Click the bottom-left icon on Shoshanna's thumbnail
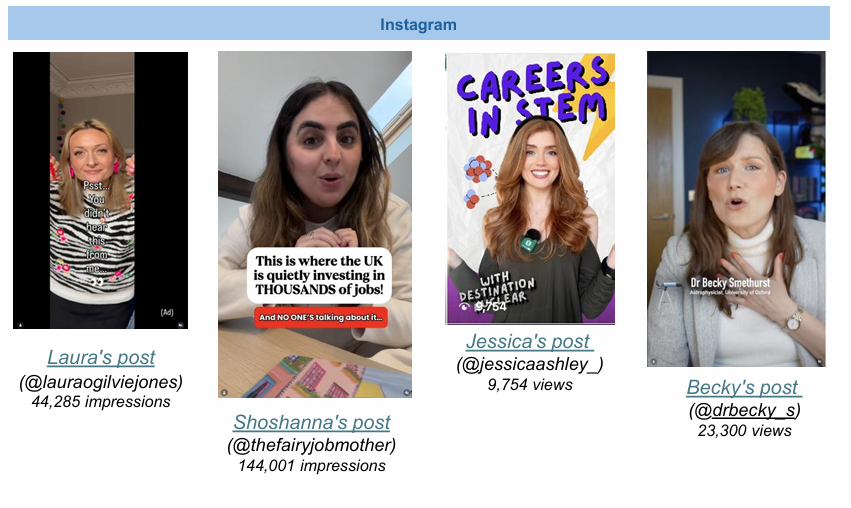The height and width of the screenshot is (508, 851). tap(224, 392)
